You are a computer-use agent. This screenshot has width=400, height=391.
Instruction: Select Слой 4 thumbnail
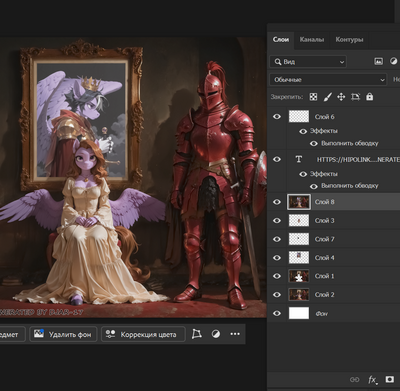pyautogui.click(x=299, y=258)
